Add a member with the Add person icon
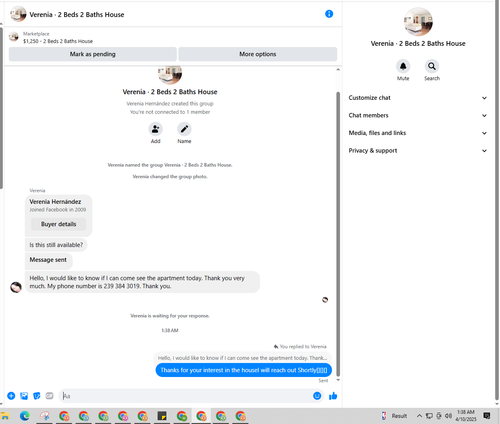The height and width of the screenshot is (424, 500). pos(155,129)
